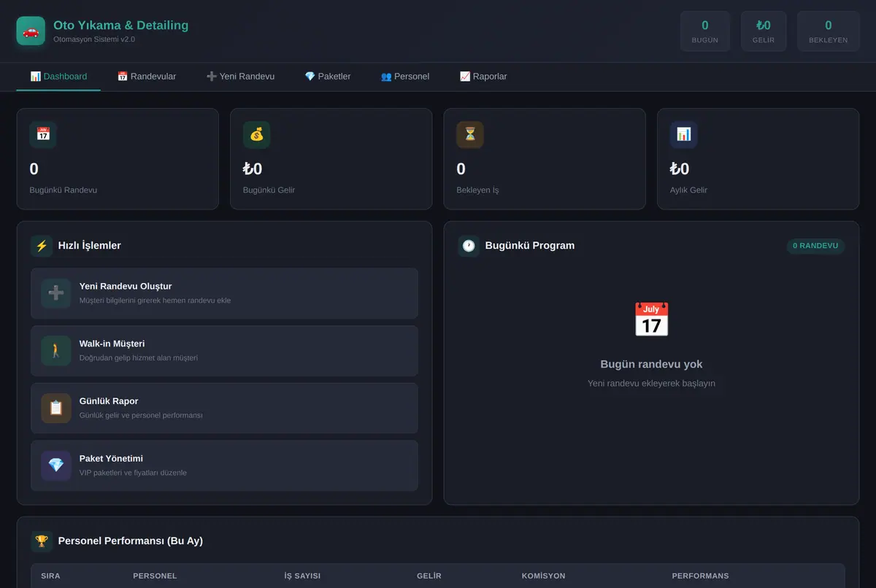This screenshot has width=876, height=588.
Task: Click the clock icon beside Bugünkü Program
Action: 469,246
